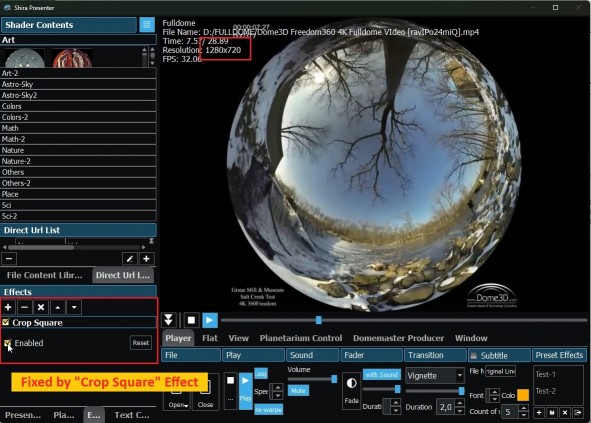Open file using the Open button
This screenshot has width=591, height=423.
[x=177, y=400]
